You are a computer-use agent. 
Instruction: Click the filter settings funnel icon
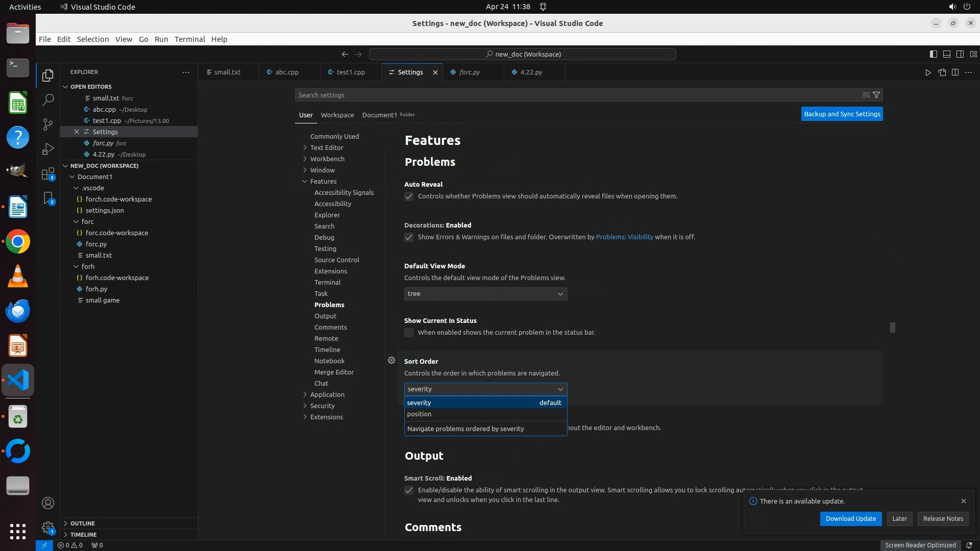876,95
